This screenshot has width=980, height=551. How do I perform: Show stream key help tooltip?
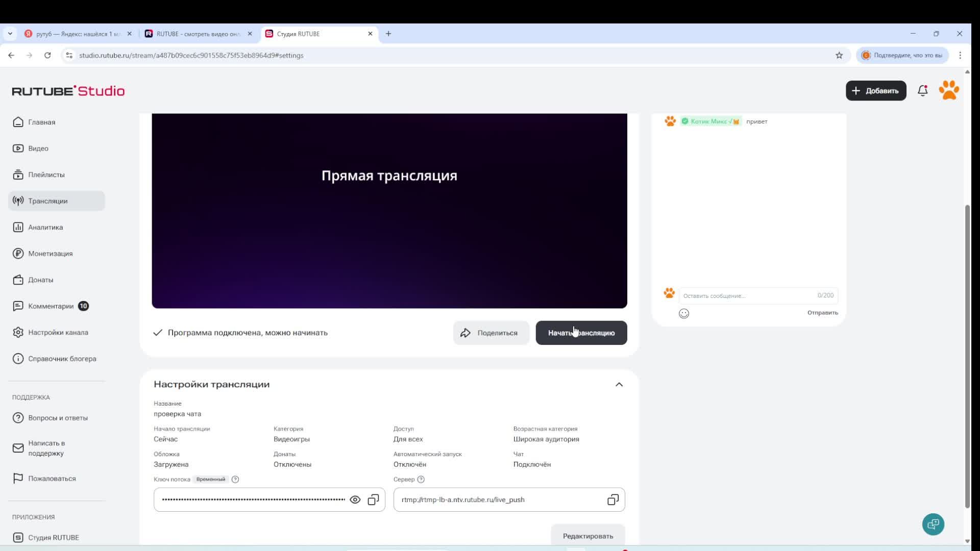click(x=235, y=480)
